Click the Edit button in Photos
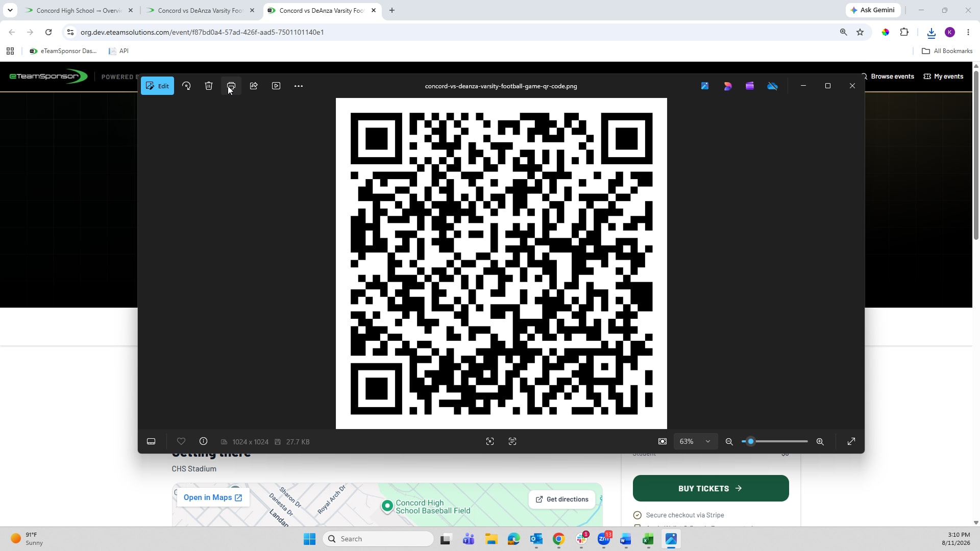Image resolution: width=980 pixels, height=551 pixels. 157,86
